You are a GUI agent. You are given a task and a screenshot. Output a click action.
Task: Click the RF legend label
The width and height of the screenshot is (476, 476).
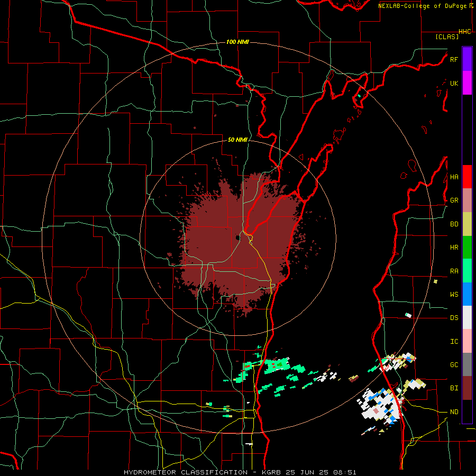454,59
